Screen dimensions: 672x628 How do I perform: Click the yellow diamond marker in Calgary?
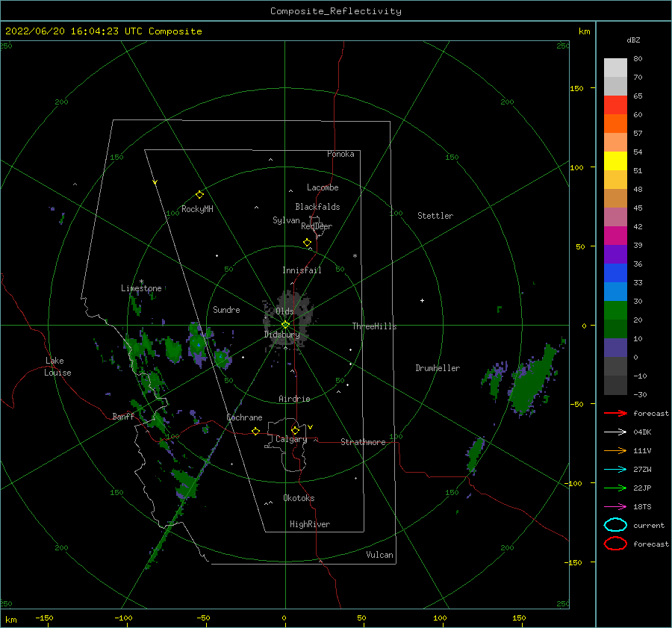pos(295,430)
